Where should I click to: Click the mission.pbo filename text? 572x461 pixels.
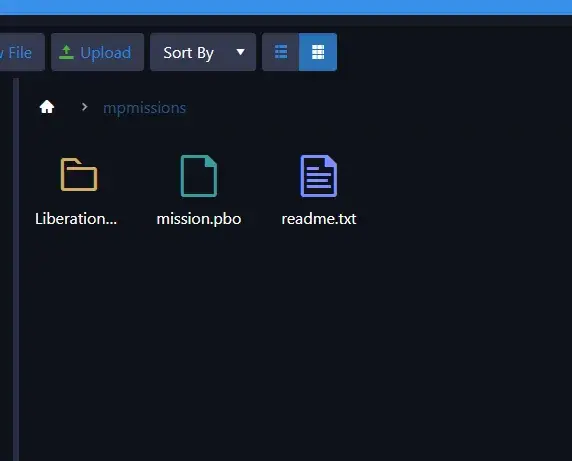[199, 219]
